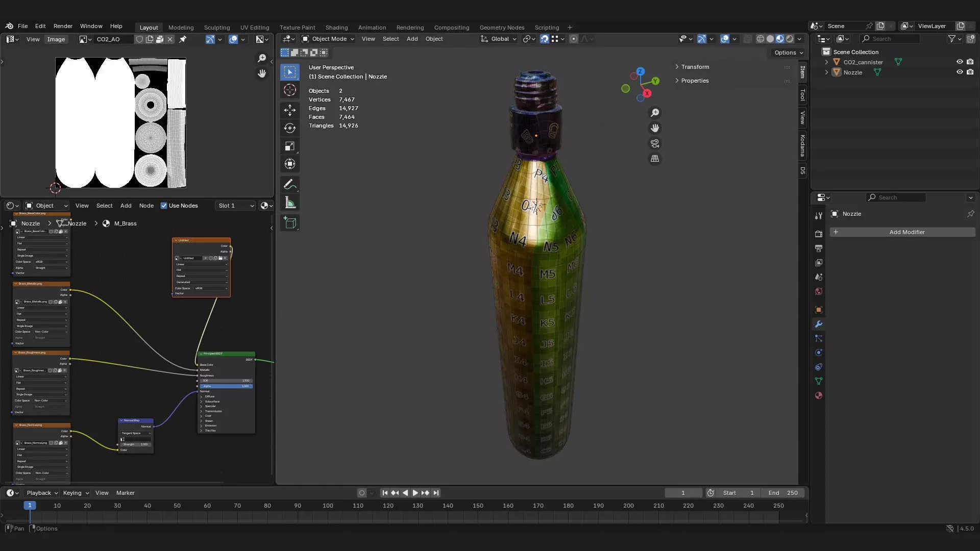Open the Options dropdown in viewport
Image resolution: width=980 pixels, height=551 pixels.
click(789, 53)
